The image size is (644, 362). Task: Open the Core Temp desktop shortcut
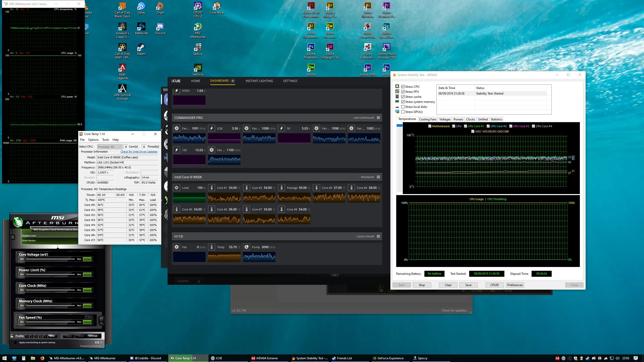(x=217, y=8)
